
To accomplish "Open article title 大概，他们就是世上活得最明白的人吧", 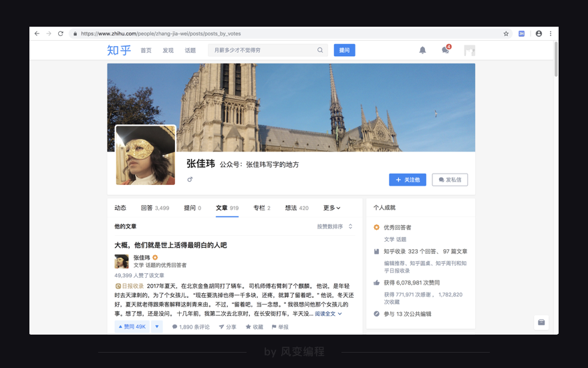I will 170,245.
